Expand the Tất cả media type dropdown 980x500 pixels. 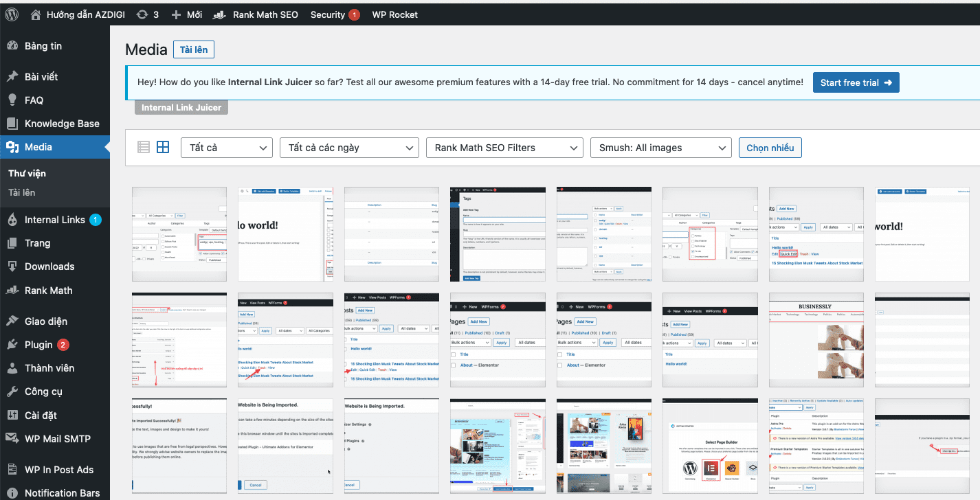pyautogui.click(x=227, y=148)
